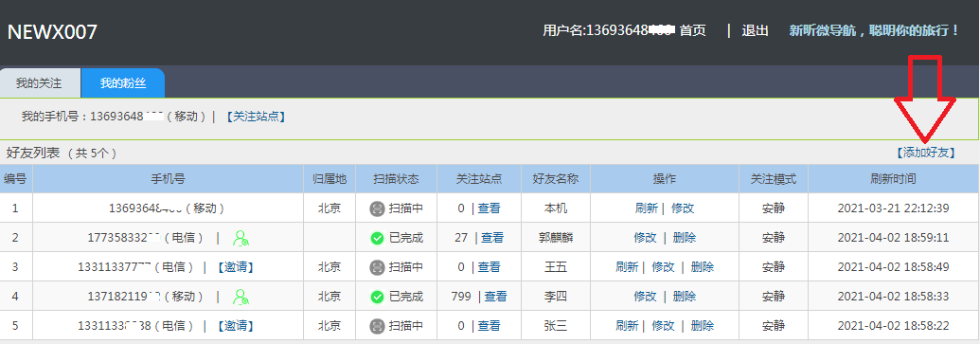Image resolution: width=980 pixels, height=344 pixels.
Task: Click the green completed check icon in 郭麒麟 row
Action: pyautogui.click(x=377, y=238)
